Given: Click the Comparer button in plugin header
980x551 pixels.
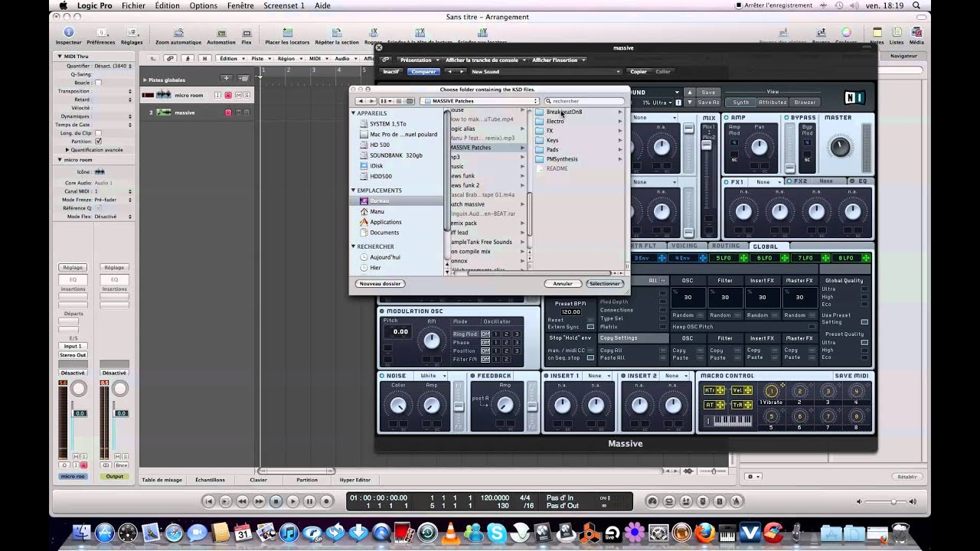Looking at the screenshot, I should click(x=423, y=72).
